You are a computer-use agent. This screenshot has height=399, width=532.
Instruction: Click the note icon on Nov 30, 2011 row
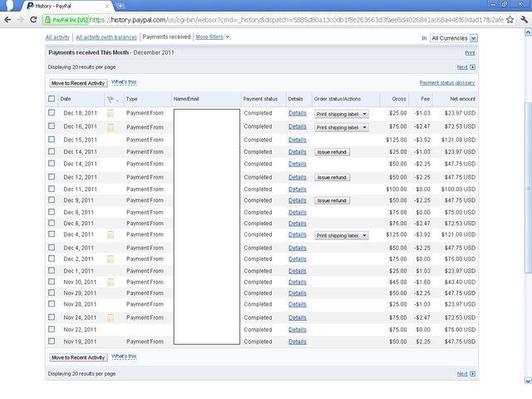click(x=111, y=282)
